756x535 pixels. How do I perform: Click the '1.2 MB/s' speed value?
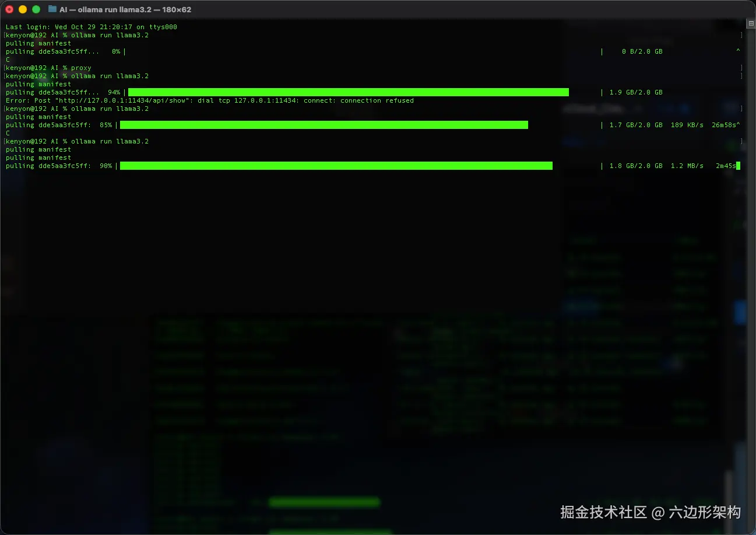pos(687,166)
